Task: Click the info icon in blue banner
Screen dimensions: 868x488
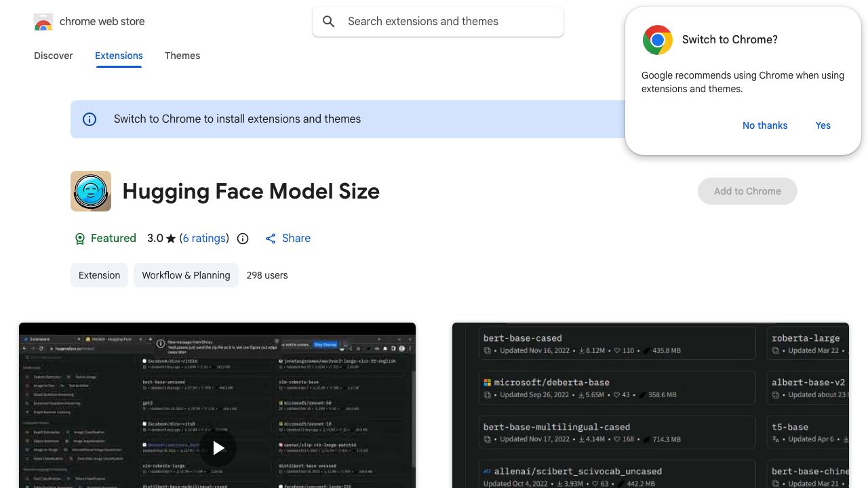Action: click(x=90, y=119)
